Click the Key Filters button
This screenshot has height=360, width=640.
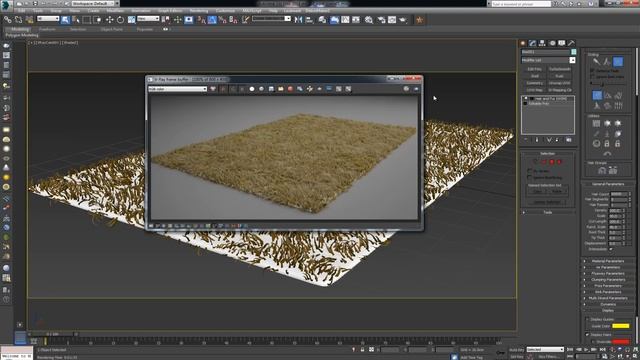549,357
